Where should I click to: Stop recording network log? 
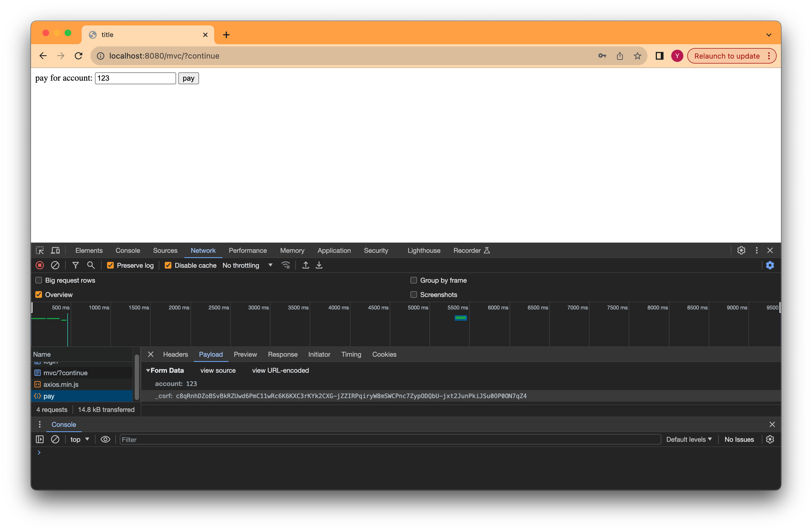[39, 265]
